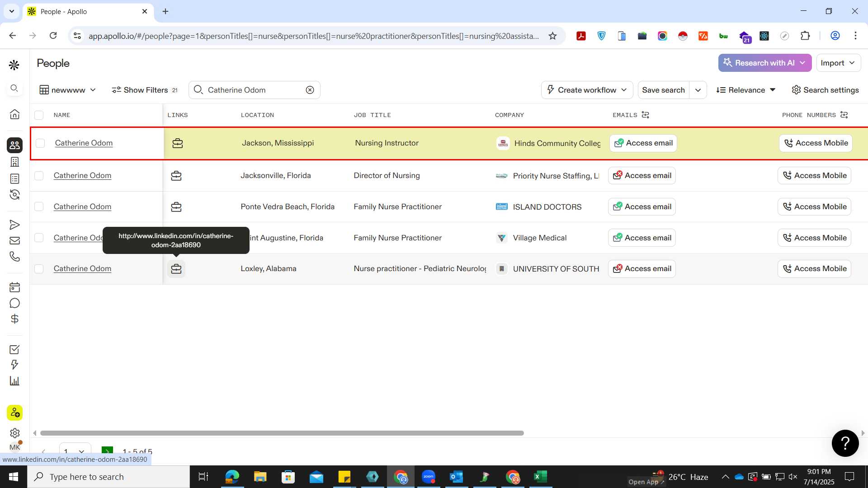Click the yellow invite teammates icon
Screen dimensions: 868x488
pyautogui.click(x=14, y=413)
